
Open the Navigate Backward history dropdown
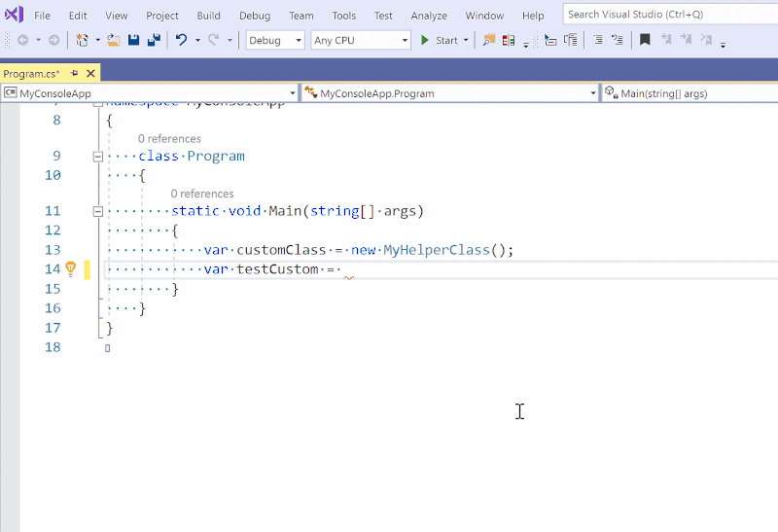coord(38,40)
